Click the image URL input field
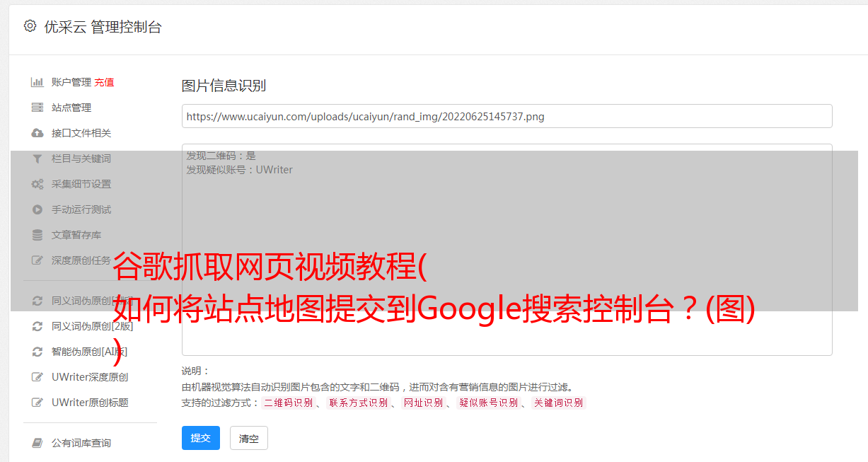The width and height of the screenshot is (868, 462). (507, 116)
